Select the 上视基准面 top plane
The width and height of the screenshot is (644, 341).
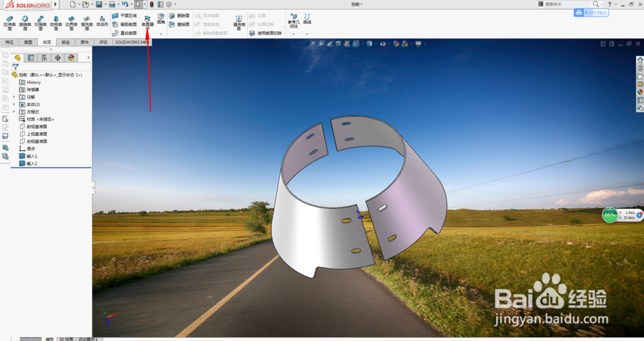click(33, 134)
